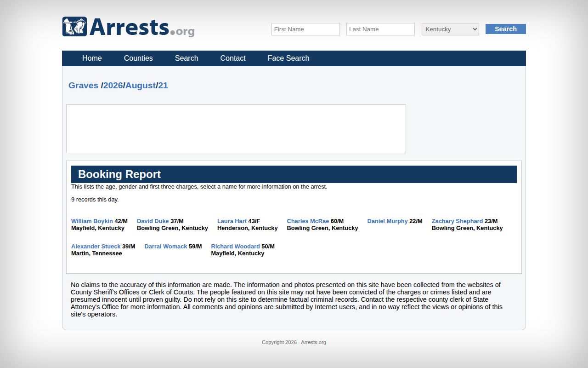Open the Counties menu item
588x368 pixels.
(x=138, y=58)
